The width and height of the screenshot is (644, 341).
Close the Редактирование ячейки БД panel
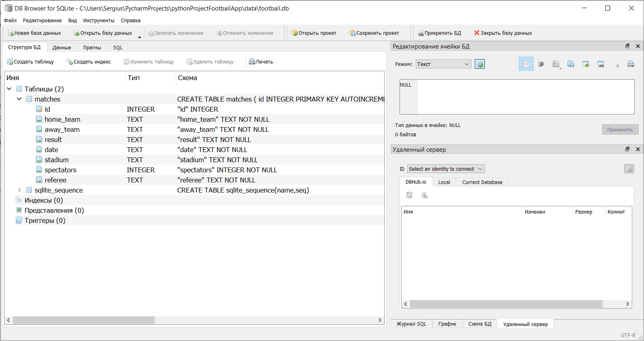638,46
